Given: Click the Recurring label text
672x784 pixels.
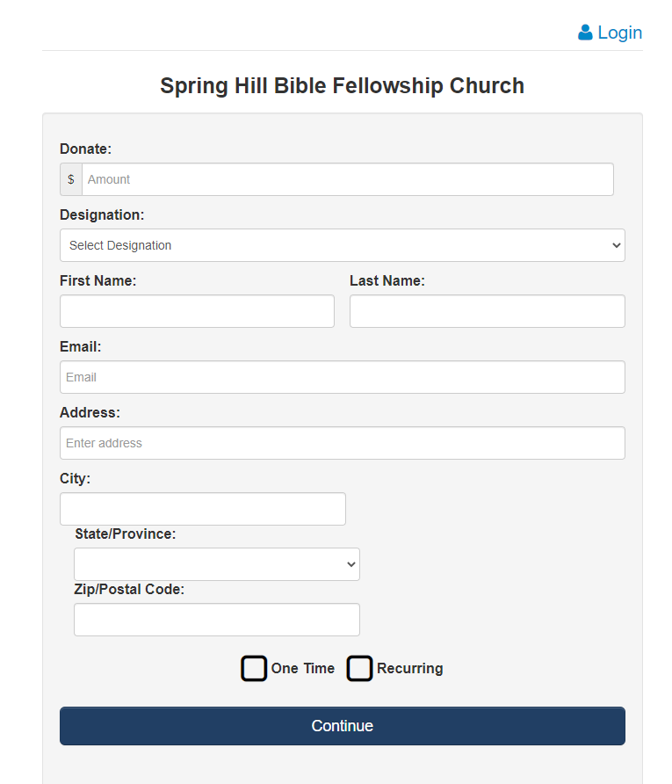Looking at the screenshot, I should pos(410,669).
